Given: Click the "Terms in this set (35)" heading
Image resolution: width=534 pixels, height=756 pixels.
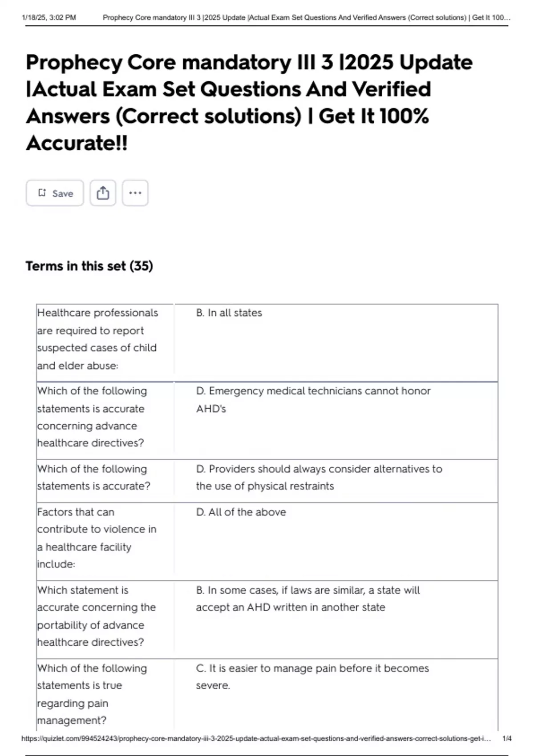Looking at the screenshot, I should tap(89, 266).
